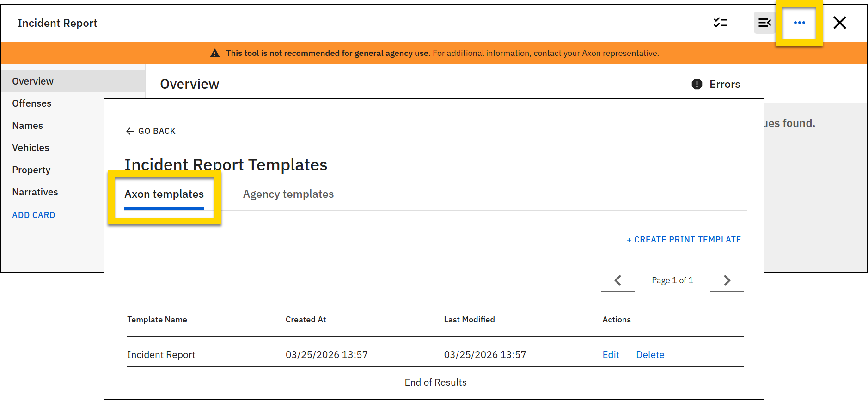
Task: Go to previous page of templates
Action: pyautogui.click(x=617, y=280)
